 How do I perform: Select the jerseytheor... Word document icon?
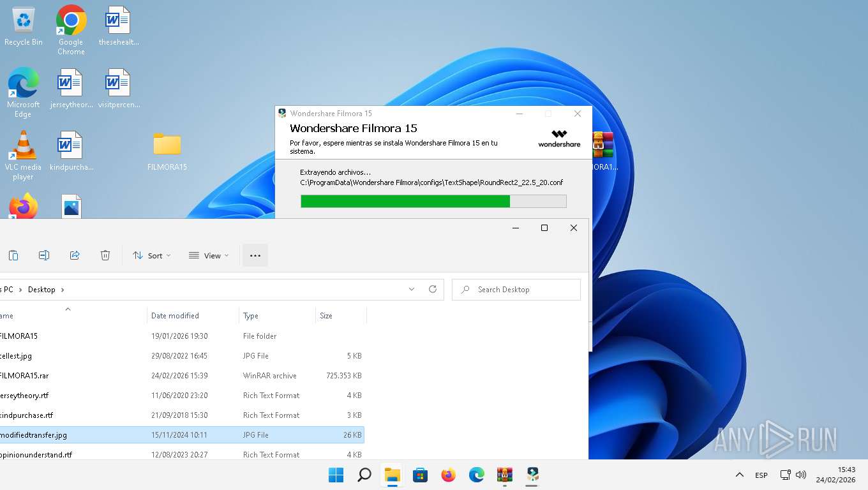[71, 89]
